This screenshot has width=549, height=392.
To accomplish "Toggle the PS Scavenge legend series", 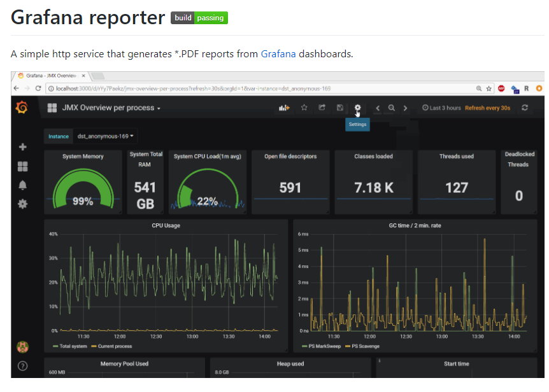I will [362, 346].
